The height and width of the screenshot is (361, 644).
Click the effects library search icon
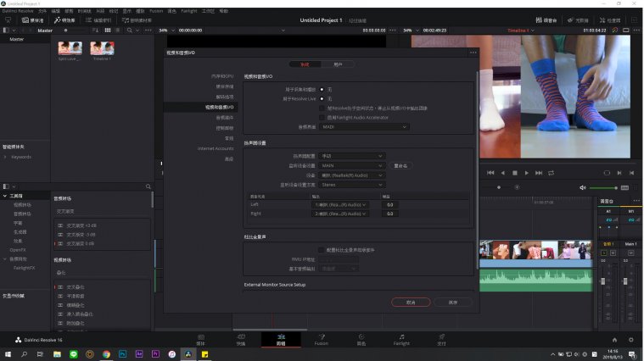(148, 186)
